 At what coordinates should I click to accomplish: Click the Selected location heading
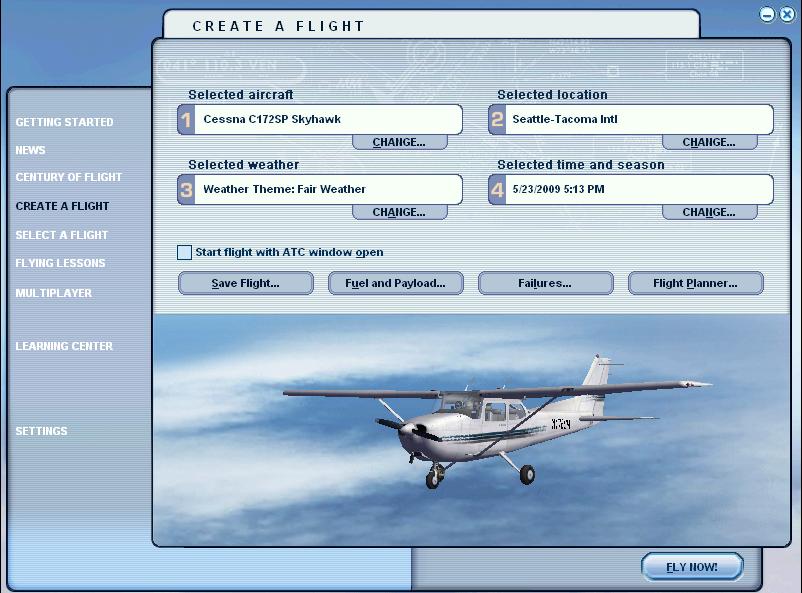(x=552, y=95)
